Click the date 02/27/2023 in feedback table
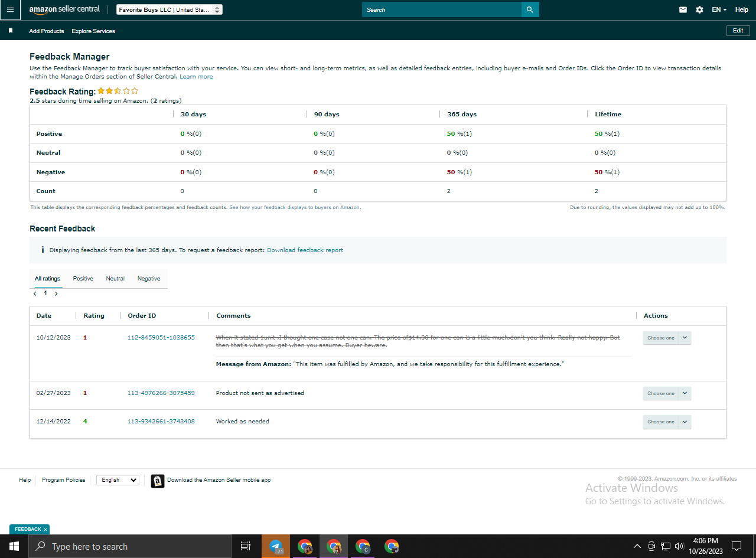The height and width of the screenshot is (558, 756). (54, 393)
